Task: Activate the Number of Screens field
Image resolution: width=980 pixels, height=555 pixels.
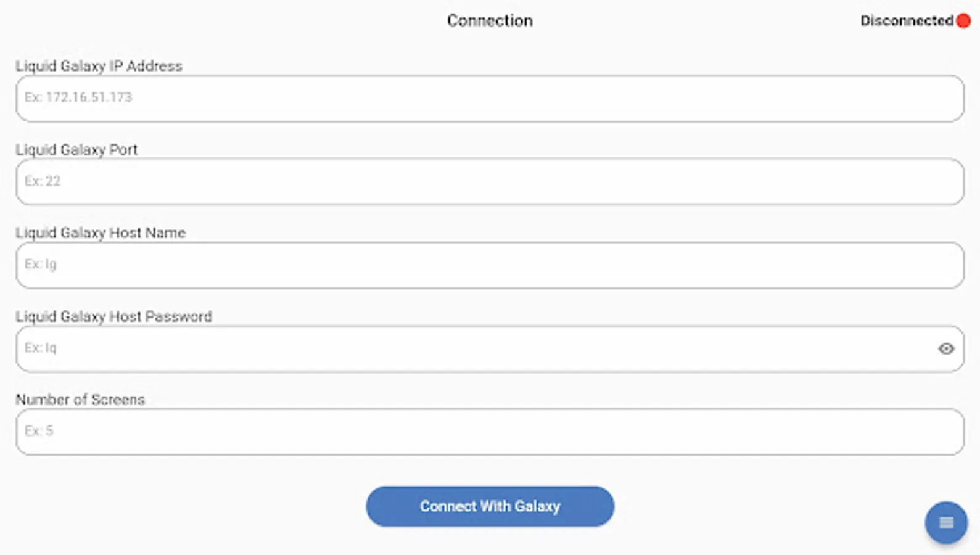Action: 490,432
